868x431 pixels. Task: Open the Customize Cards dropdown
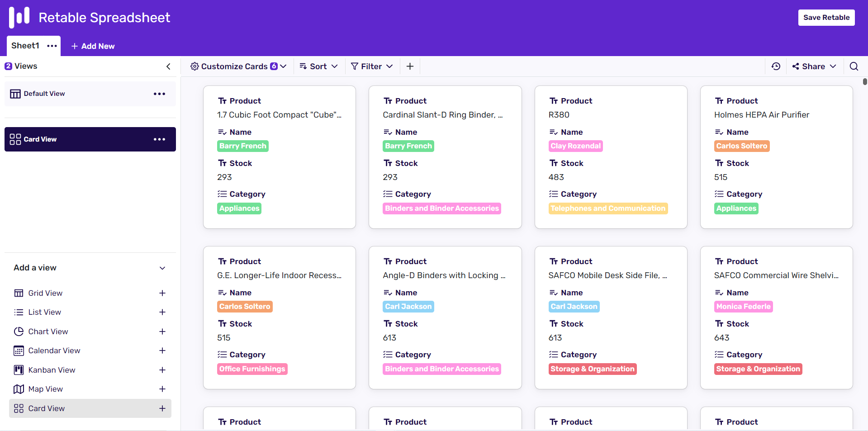(x=238, y=66)
